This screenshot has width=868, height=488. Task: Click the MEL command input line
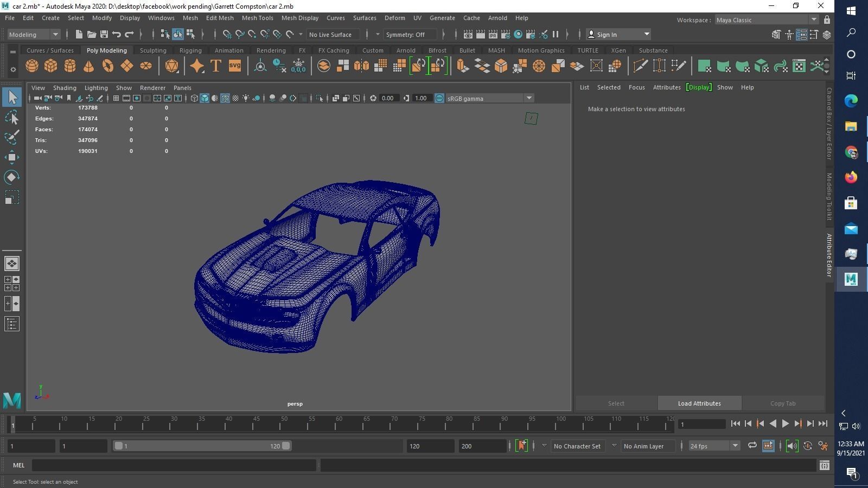(x=174, y=465)
